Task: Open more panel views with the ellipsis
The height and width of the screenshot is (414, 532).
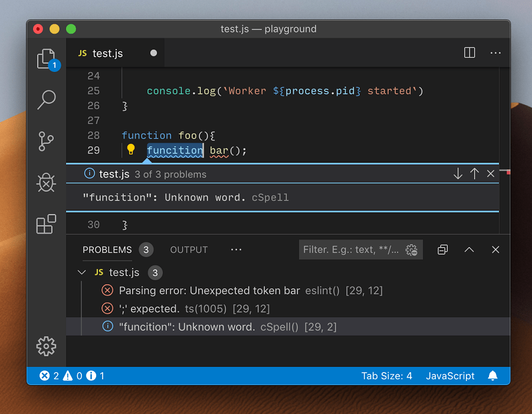Action: point(236,249)
